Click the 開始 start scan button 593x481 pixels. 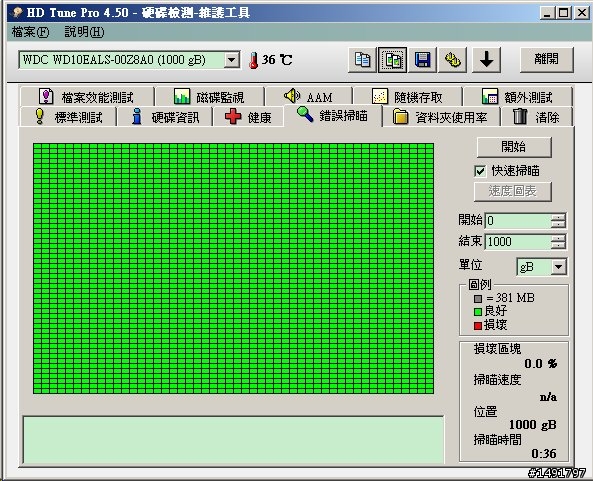pyautogui.click(x=514, y=147)
